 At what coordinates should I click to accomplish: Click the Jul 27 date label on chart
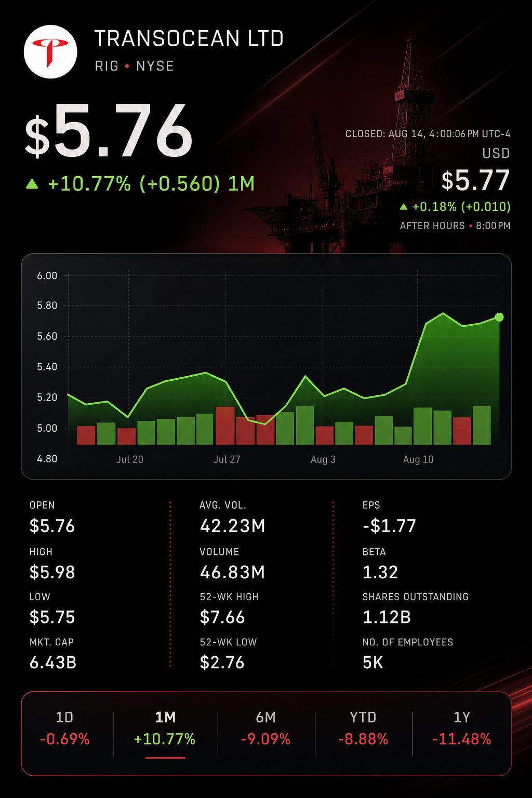[x=227, y=459]
